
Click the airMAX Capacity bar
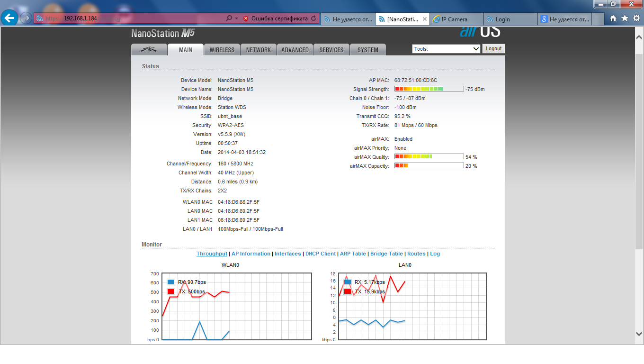(429, 165)
